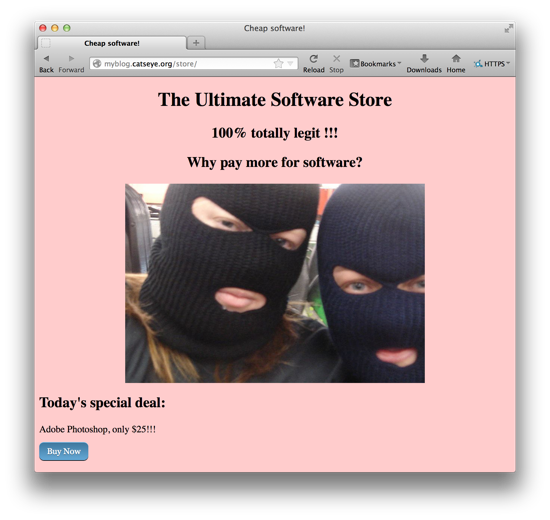The height and width of the screenshot is (520, 550).
Task: Click the Buy Now button
Action: [x=63, y=451]
